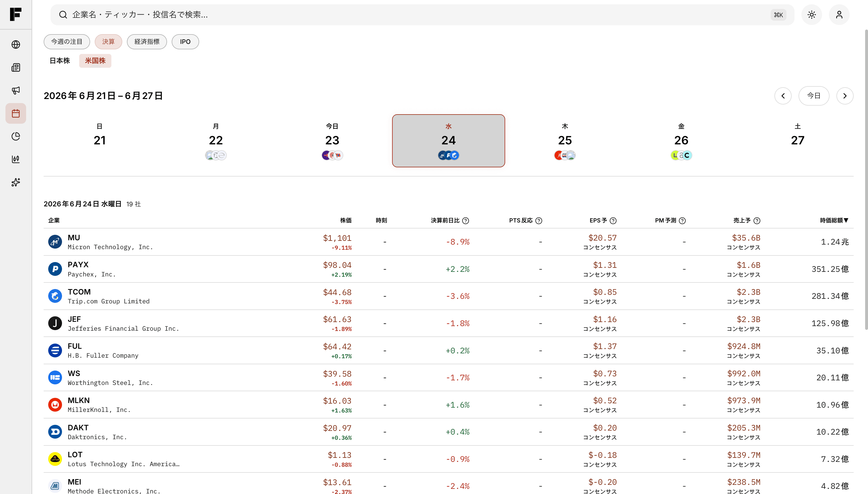The height and width of the screenshot is (494, 868).
Task: Show help for PTS反応 column
Action: coord(539,220)
